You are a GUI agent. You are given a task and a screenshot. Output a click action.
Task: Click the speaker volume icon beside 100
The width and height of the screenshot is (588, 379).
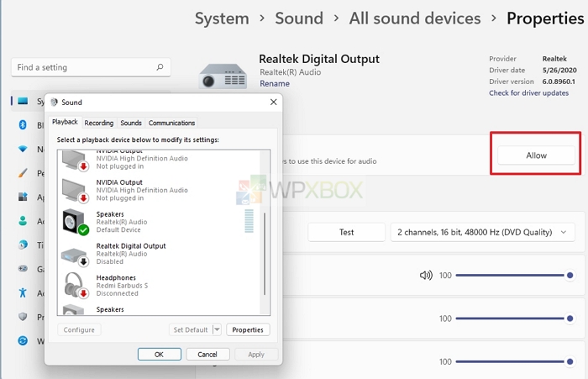[426, 276]
